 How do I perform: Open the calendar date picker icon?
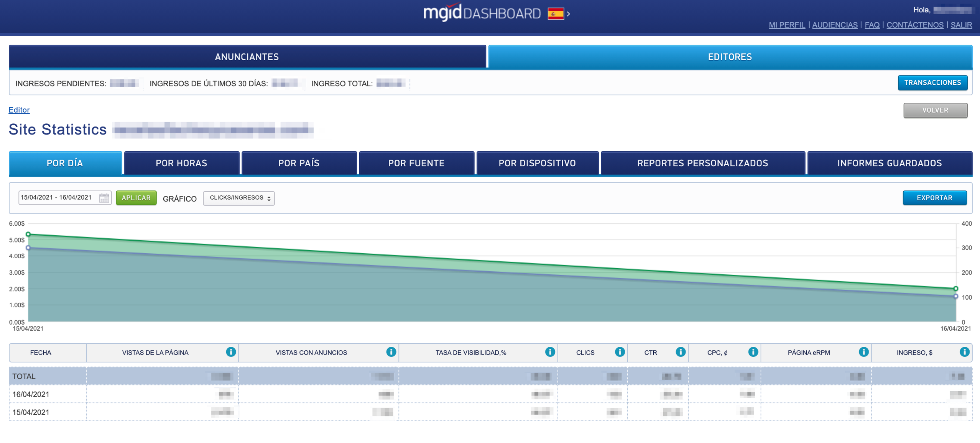click(104, 198)
